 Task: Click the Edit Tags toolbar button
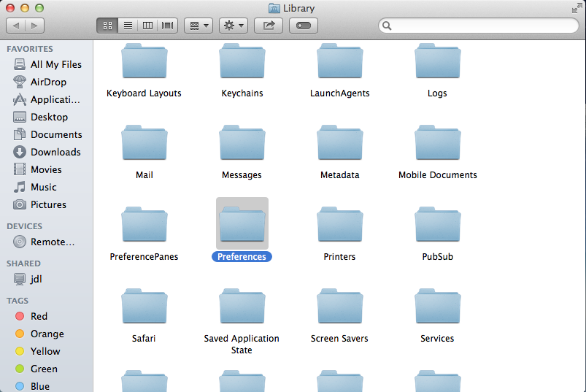pos(304,26)
